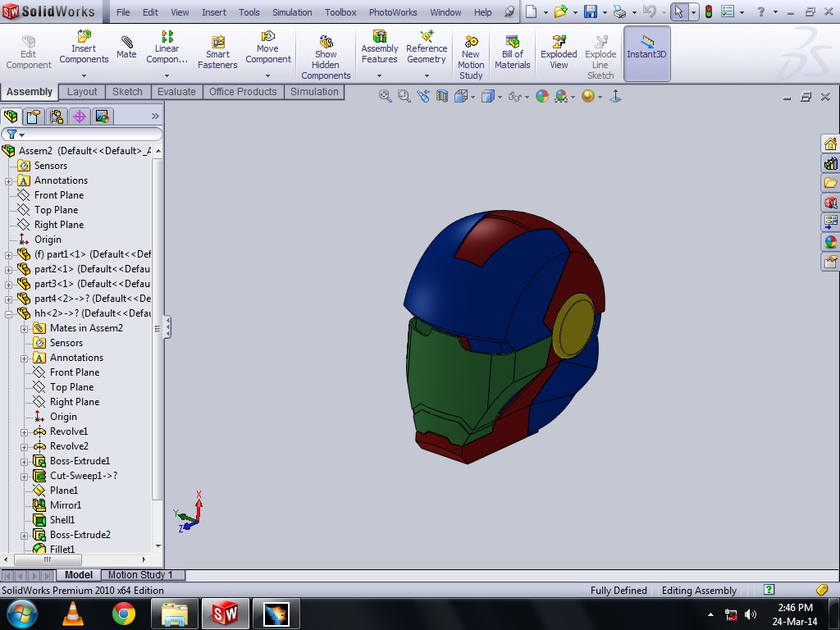Screen dimensions: 840x630
Task: Click Insert Components tool
Action: pyautogui.click(x=84, y=48)
